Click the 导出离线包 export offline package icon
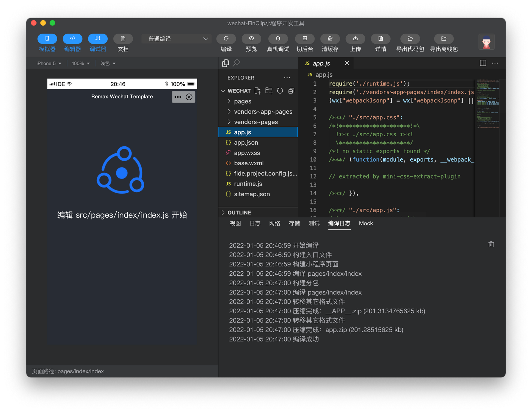 tap(444, 39)
